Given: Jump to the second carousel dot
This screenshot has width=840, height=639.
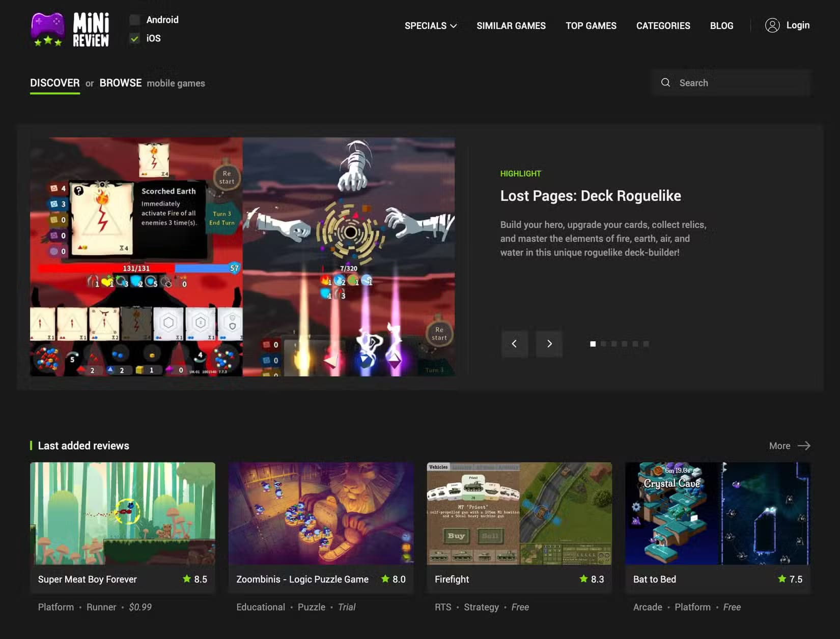Looking at the screenshot, I should click(603, 344).
